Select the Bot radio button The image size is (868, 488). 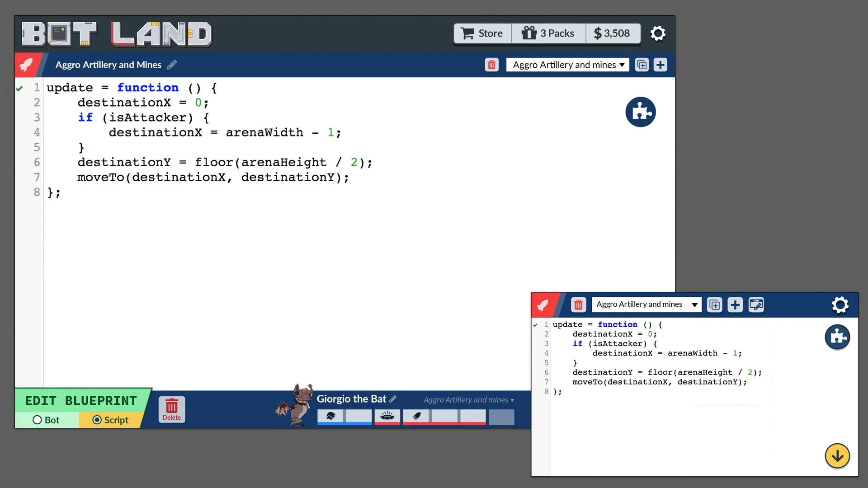37,420
